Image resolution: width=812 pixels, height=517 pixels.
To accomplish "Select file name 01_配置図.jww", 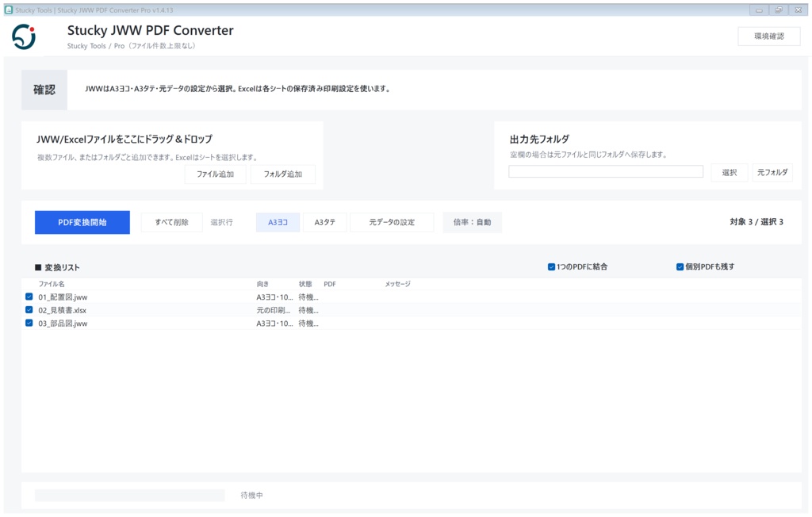I will (63, 297).
